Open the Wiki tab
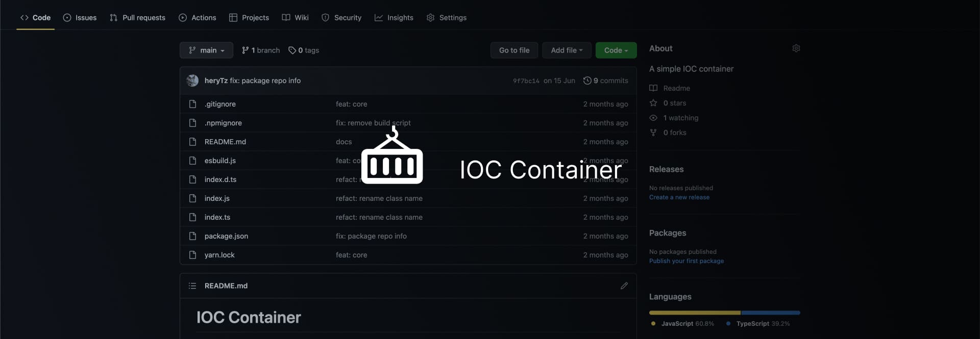The width and height of the screenshot is (980, 339). tap(295, 17)
